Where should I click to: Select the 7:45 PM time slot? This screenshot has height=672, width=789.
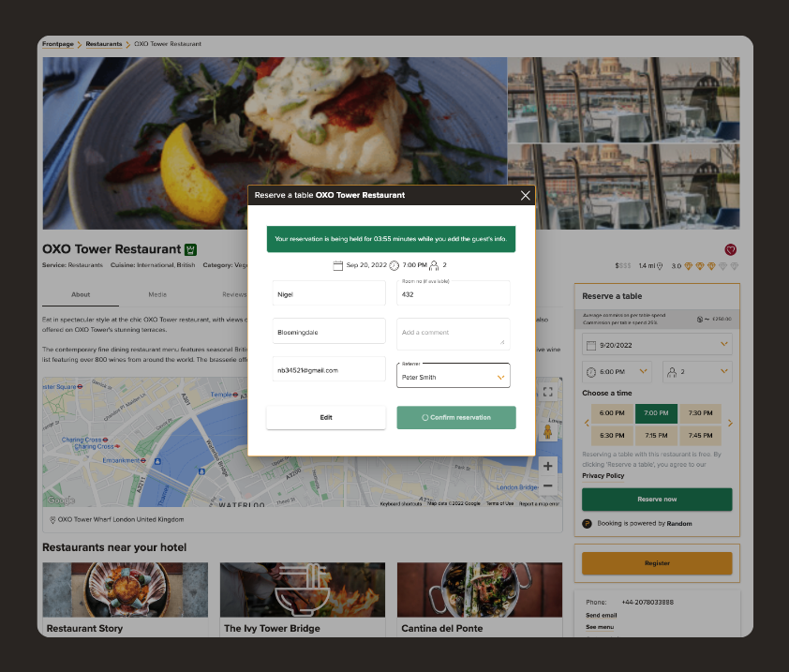click(700, 436)
